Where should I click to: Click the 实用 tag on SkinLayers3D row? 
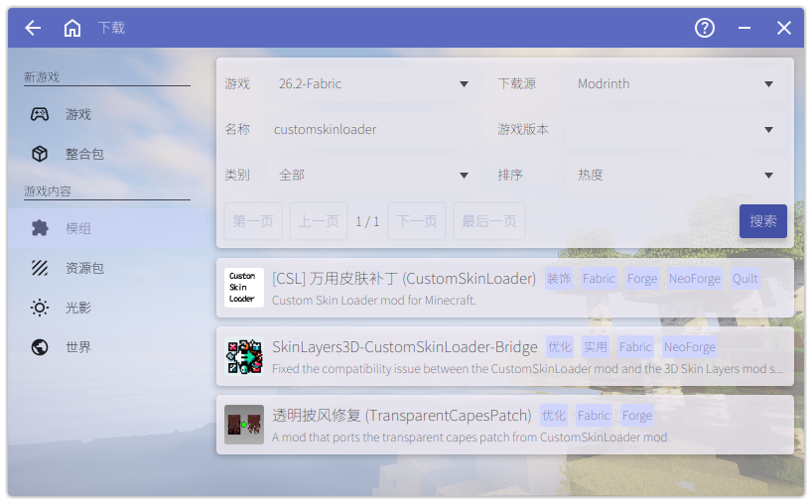coord(596,346)
